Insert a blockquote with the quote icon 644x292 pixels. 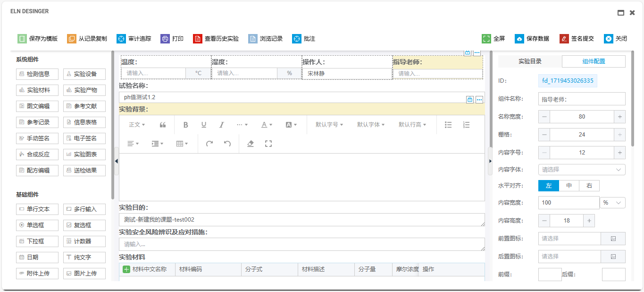click(163, 125)
